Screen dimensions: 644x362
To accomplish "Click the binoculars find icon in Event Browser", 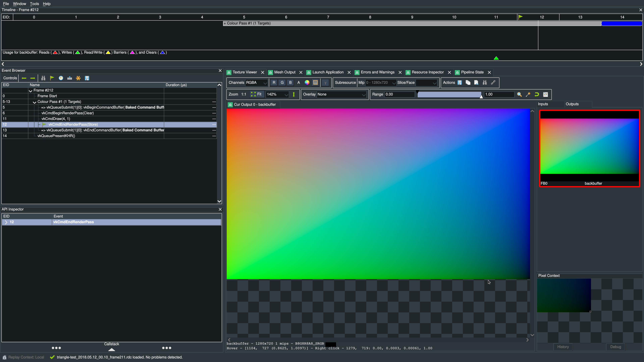I will click(x=43, y=78).
